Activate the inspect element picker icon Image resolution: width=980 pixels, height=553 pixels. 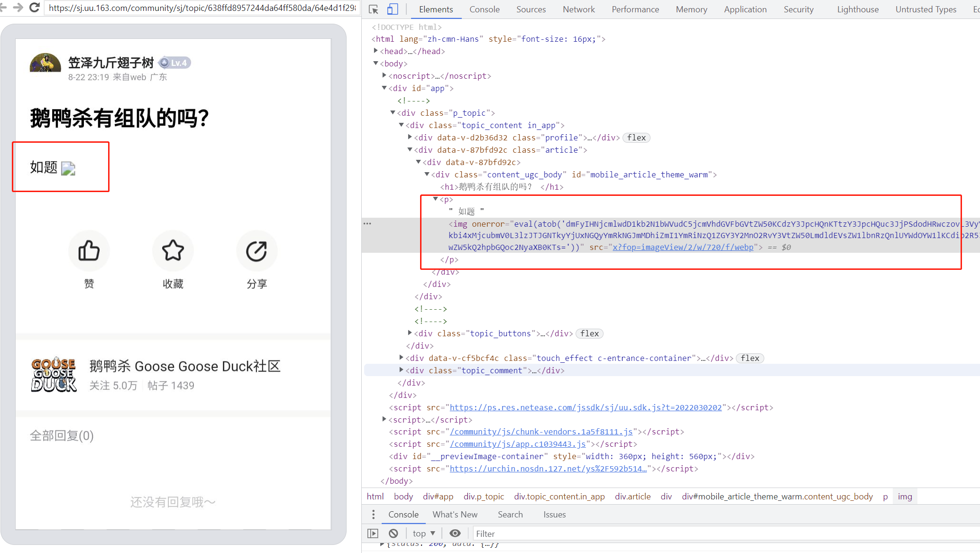(x=374, y=9)
